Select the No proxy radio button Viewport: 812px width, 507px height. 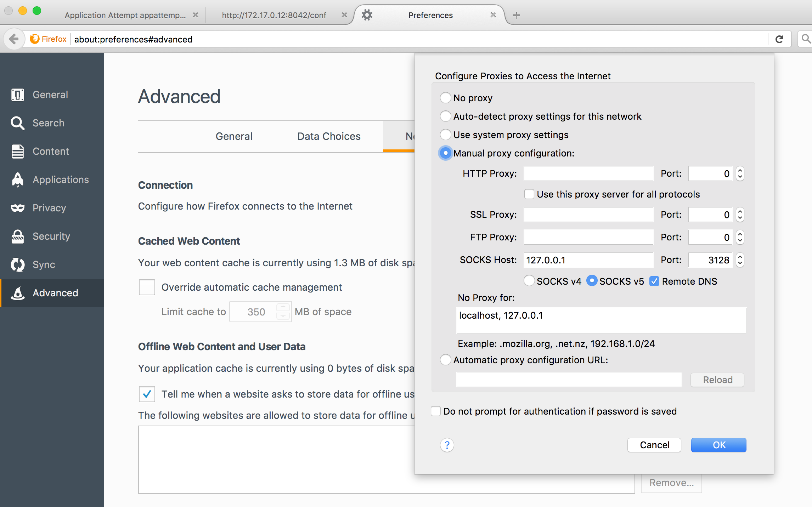[446, 98]
